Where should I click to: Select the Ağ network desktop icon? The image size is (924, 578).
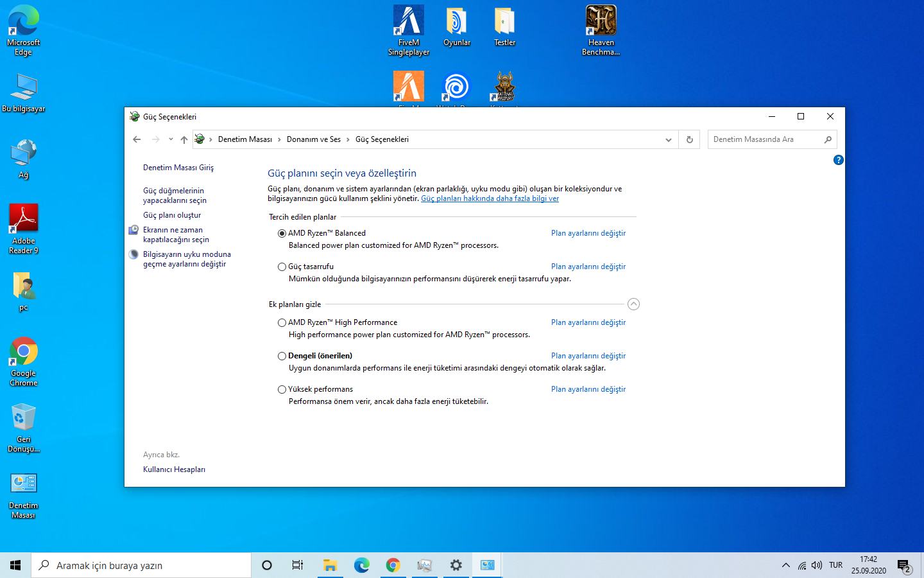24,159
